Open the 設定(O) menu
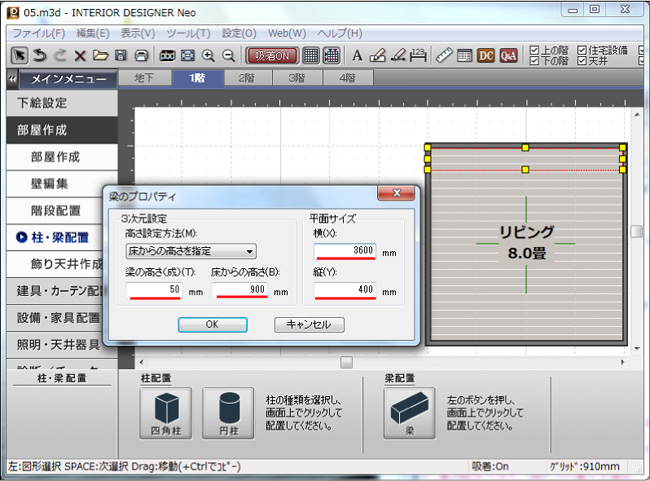Image resolution: width=650 pixels, height=481 pixels. click(x=239, y=33)
